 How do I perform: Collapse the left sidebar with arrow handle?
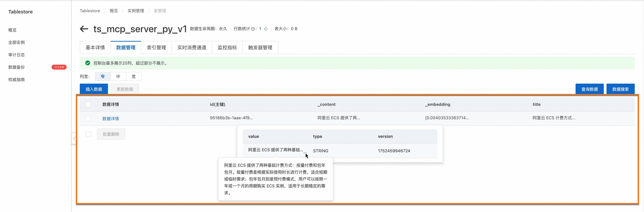pos(74,138)
